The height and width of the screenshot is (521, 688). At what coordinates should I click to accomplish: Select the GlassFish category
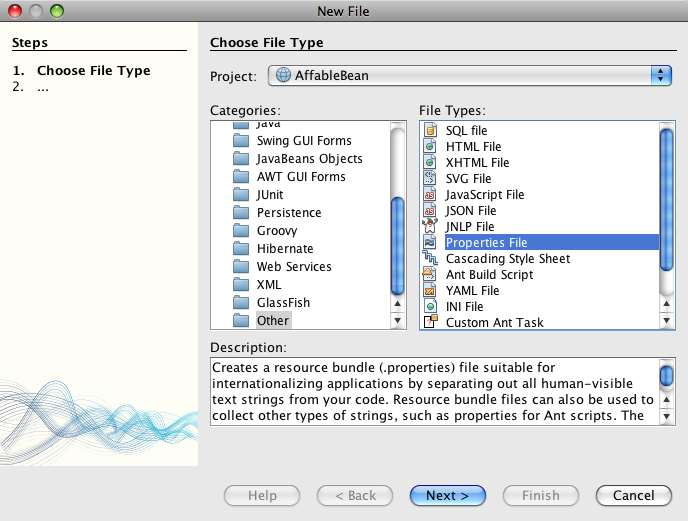[x=283, y=303]
